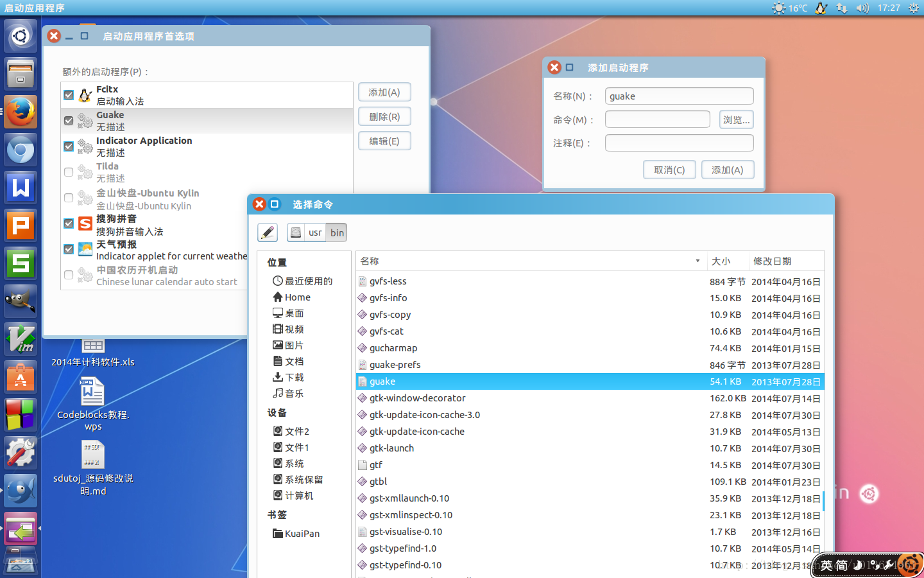
Task: Select the gvfs-copy file row
Action: (x=590, y=315)
